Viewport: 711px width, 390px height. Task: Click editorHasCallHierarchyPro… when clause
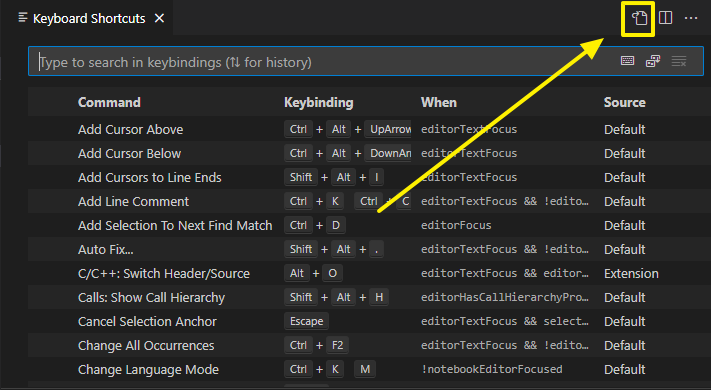(505, 297)
